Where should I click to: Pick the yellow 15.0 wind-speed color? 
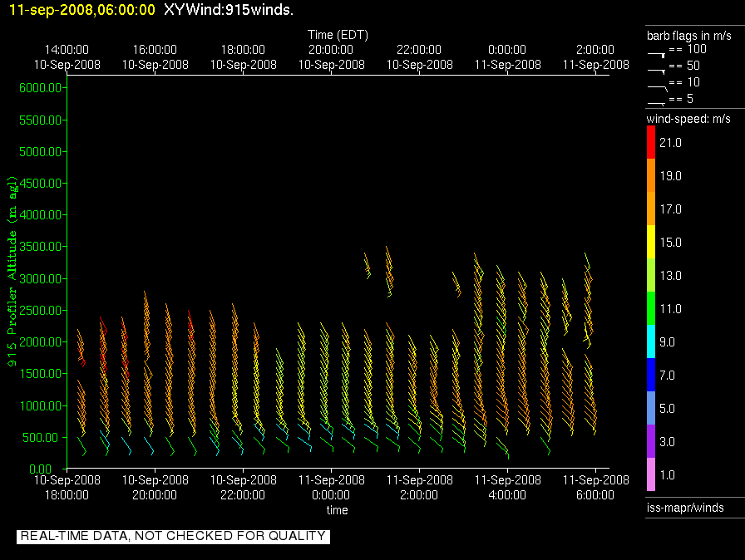[x=651, y=243]
